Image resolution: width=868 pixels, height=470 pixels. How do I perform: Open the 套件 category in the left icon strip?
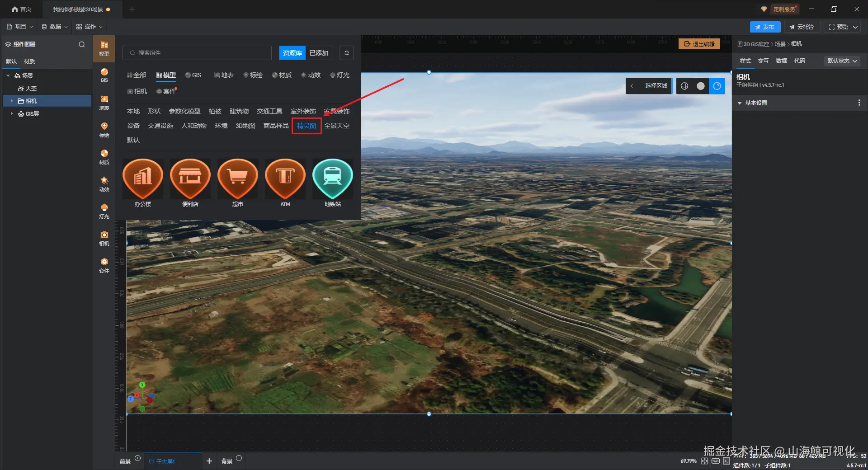(x=104, y=265)
